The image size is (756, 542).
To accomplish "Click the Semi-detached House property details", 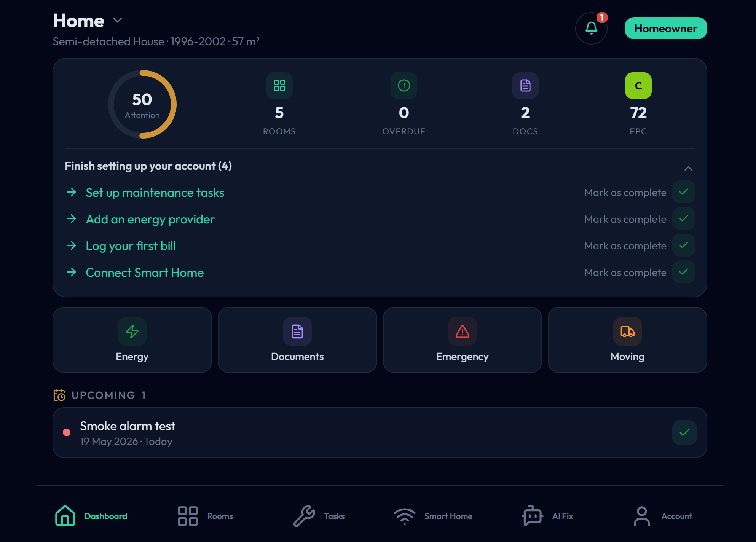I will pyautogui.click(x=156, y=41).
